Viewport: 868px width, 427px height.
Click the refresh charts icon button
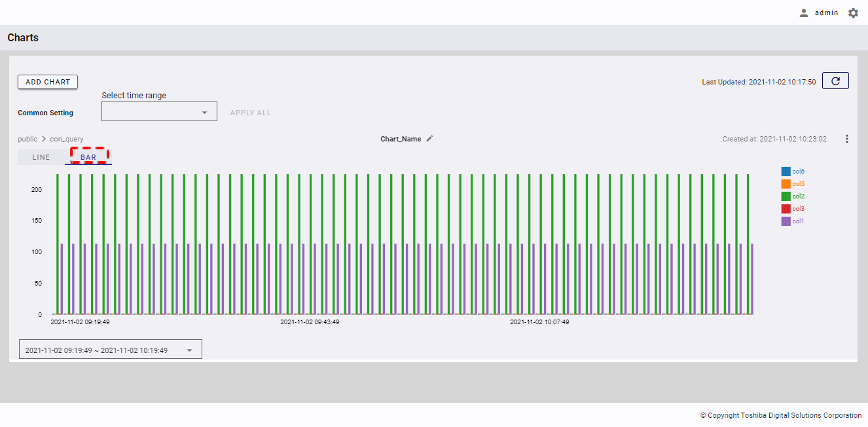[x=835, y=81]
